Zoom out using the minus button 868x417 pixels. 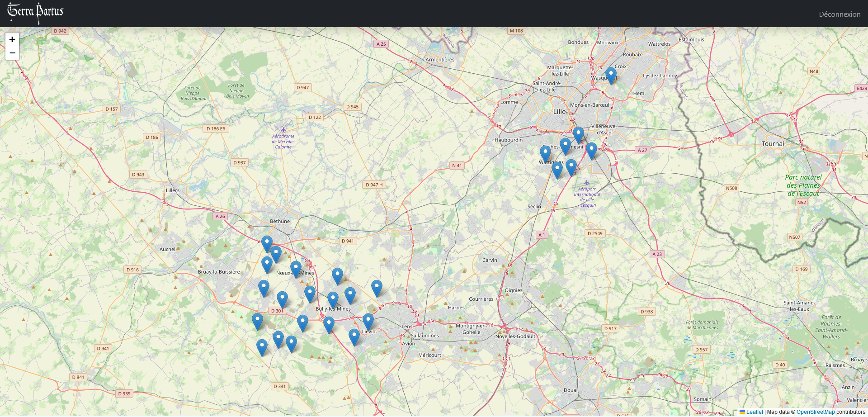(x=12, y=53)
